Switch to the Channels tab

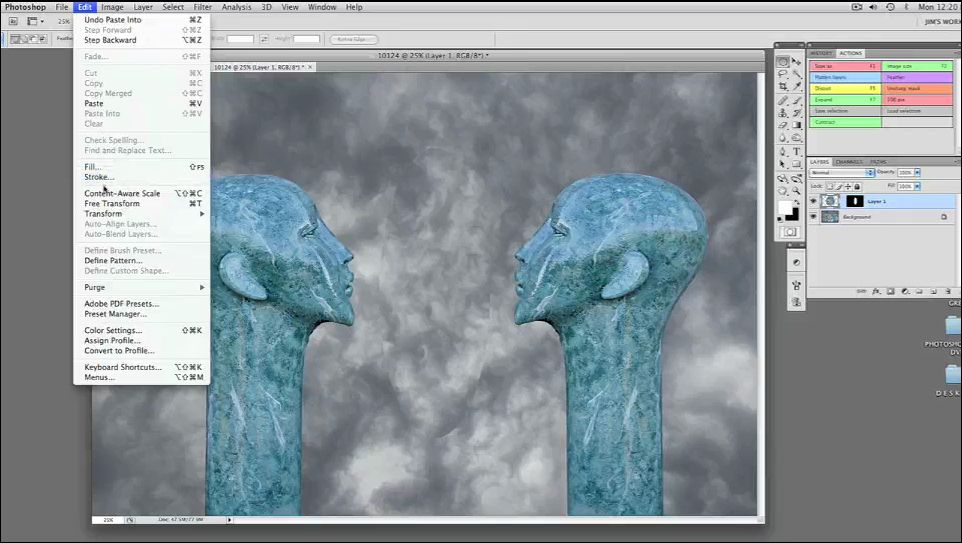click(x=849, y=162)
